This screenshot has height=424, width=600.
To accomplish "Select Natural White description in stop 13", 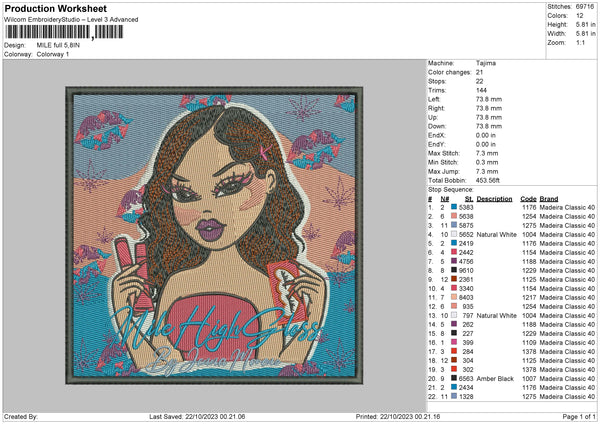I will [x=496, y=316].
